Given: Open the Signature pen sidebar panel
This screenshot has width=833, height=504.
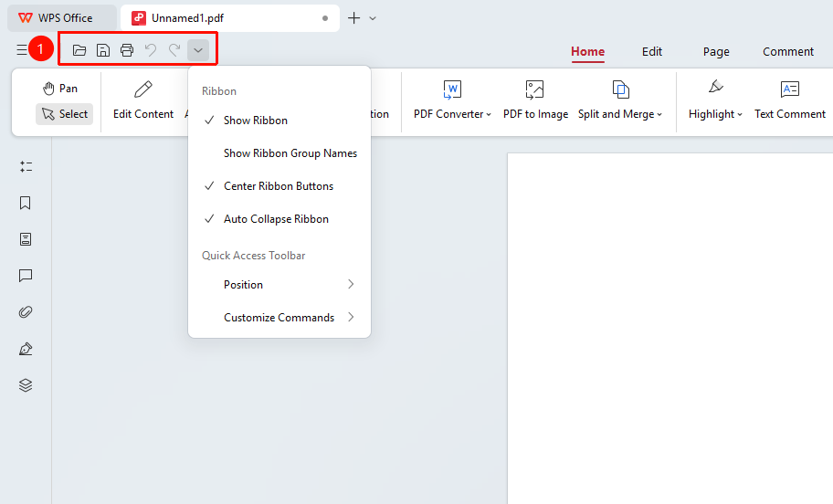Looking at the screenshot, I should click(x=26, y=349).
